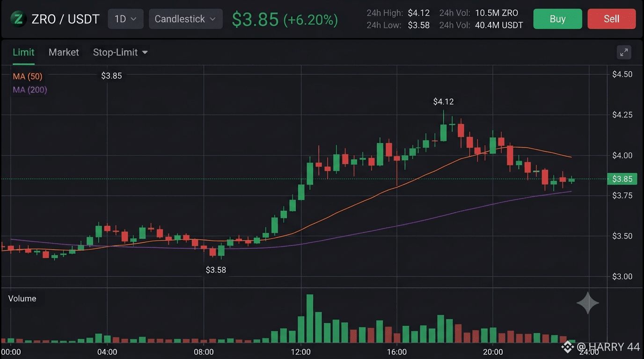This screenshot has height=359, width=644.
Task: Click the 16:00 time axis label
Action: [x=396, y=352]
